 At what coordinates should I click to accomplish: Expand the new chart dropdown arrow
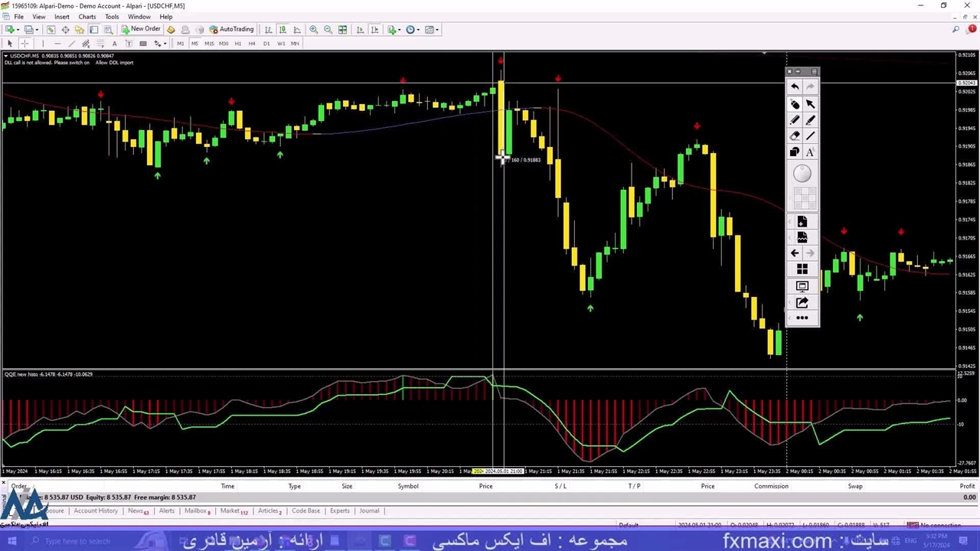click(18, 30)
